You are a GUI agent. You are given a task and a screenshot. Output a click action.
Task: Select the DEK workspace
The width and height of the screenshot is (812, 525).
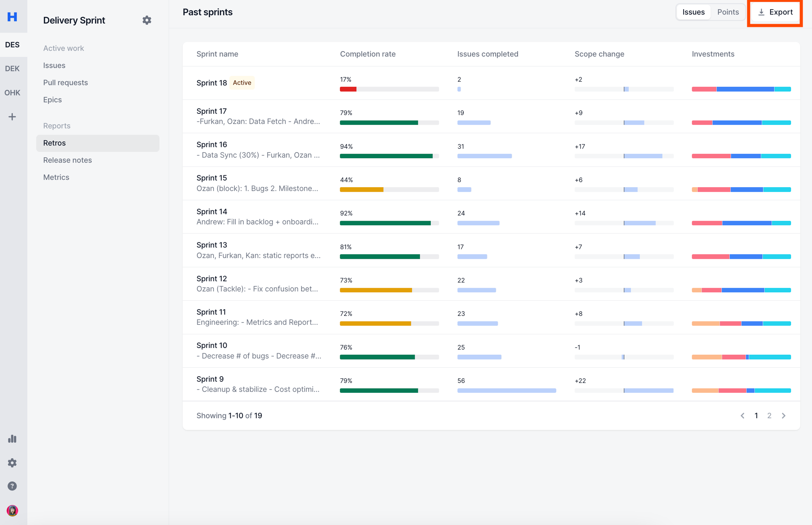click(12, 69)
